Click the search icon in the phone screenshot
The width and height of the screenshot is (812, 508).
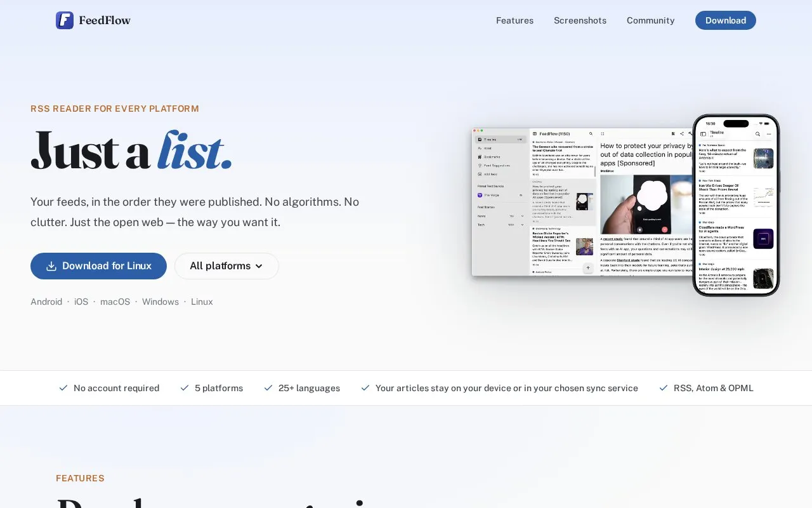(x=757, y=134)
